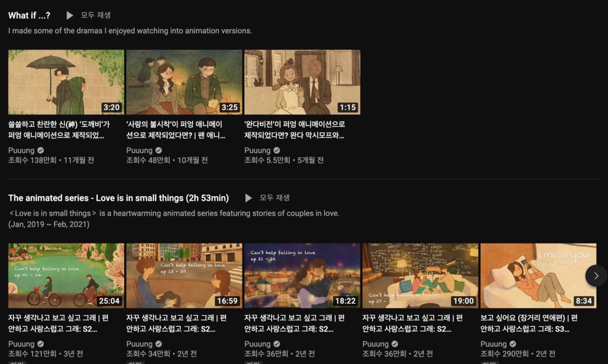Click the text '조회수 5.5만회 • 5개월 전'
Screen dimensions: 608x364
click(x=284, y=160)
